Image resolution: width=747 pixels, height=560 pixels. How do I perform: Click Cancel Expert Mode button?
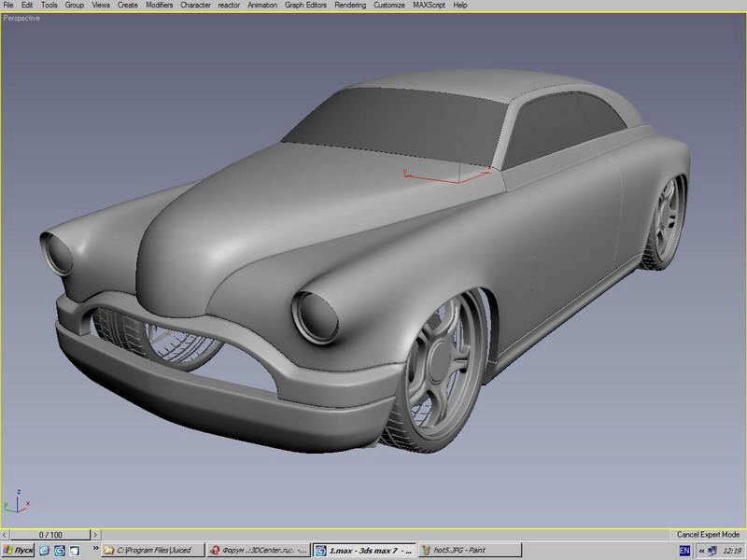click(708, 534)
